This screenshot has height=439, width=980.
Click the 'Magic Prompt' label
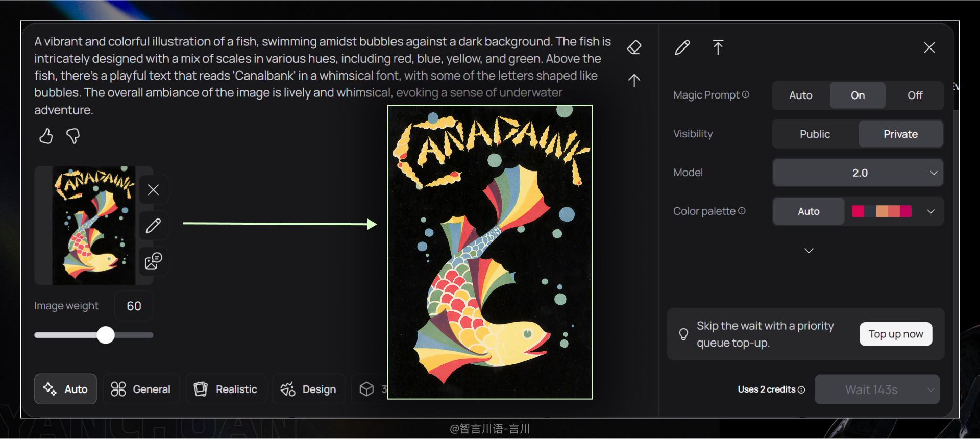706,95
